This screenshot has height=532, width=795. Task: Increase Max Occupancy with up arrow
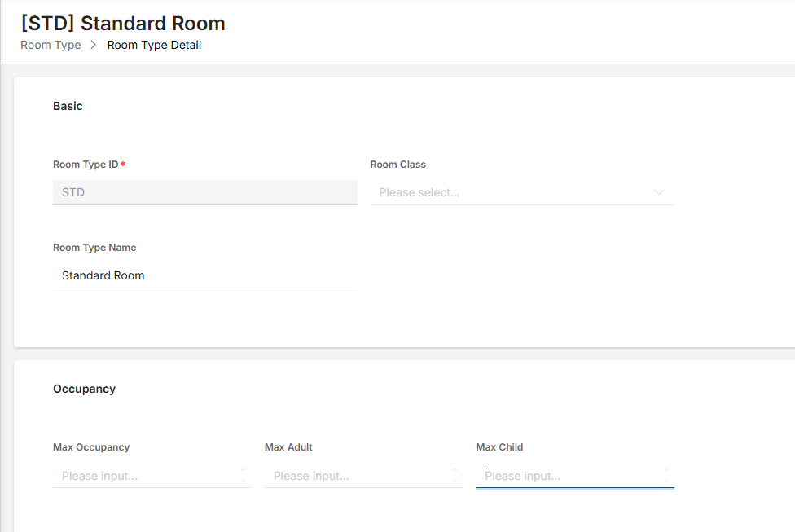pyautogui.click(x=244, y=470)
